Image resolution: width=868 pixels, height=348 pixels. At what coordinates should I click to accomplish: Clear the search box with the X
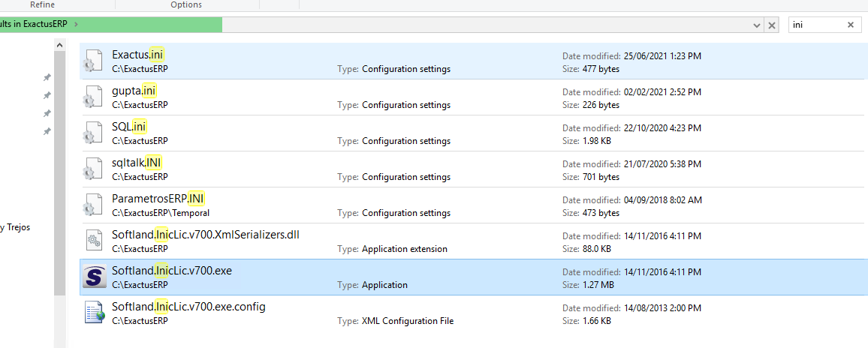(x=851, y=25)
